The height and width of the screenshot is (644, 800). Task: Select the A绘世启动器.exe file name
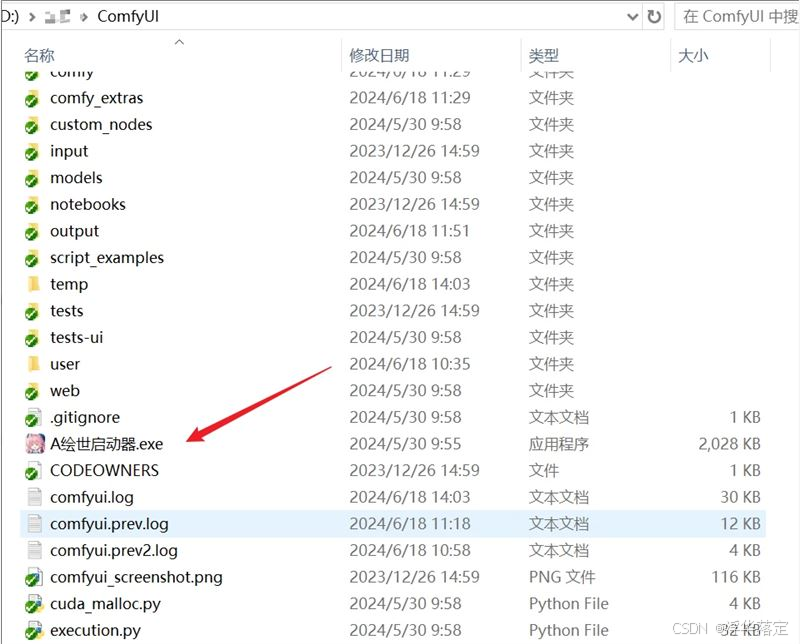pyautogui.click(x=106, y=444)
